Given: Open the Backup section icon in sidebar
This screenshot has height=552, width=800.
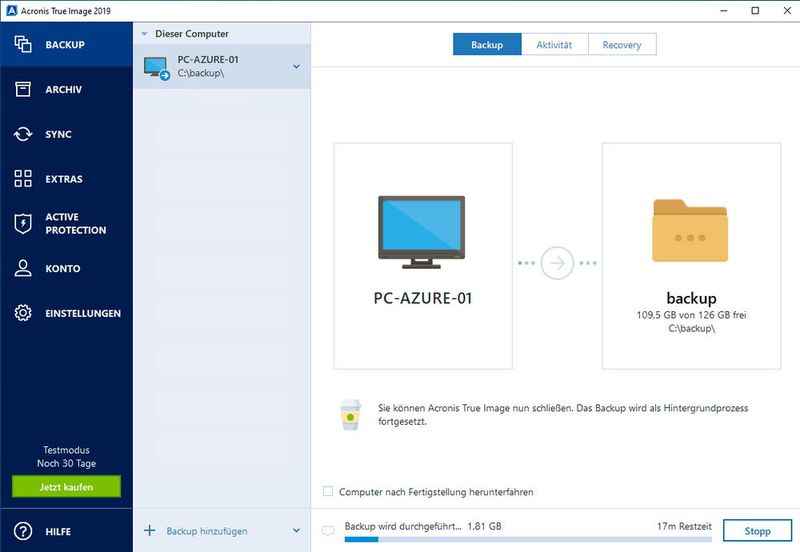Looking at the screenshot, I should (x=23, y=44).
